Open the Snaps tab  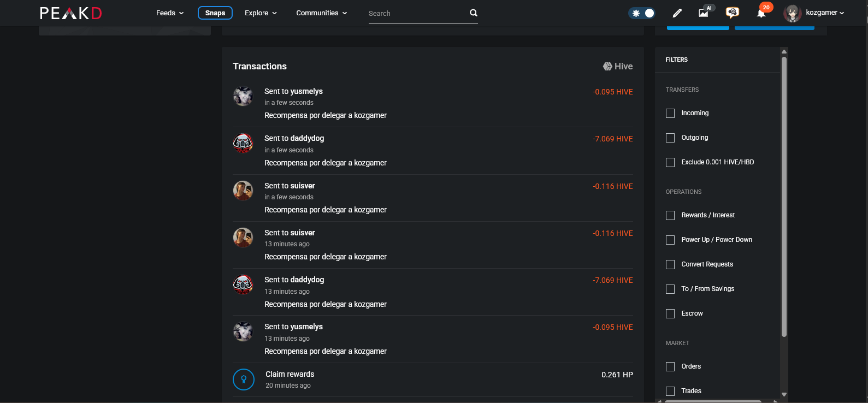coord(215,13)
